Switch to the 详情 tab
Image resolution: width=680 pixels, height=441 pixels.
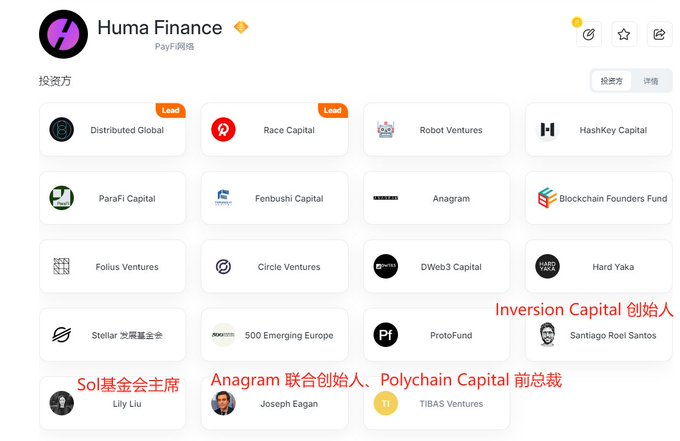(651, 81)
